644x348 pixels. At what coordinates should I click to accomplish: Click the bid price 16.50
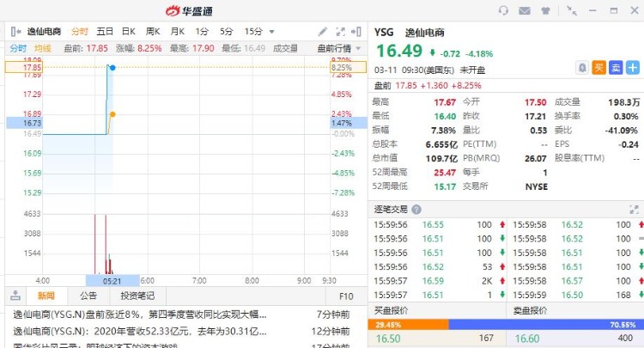388,339
